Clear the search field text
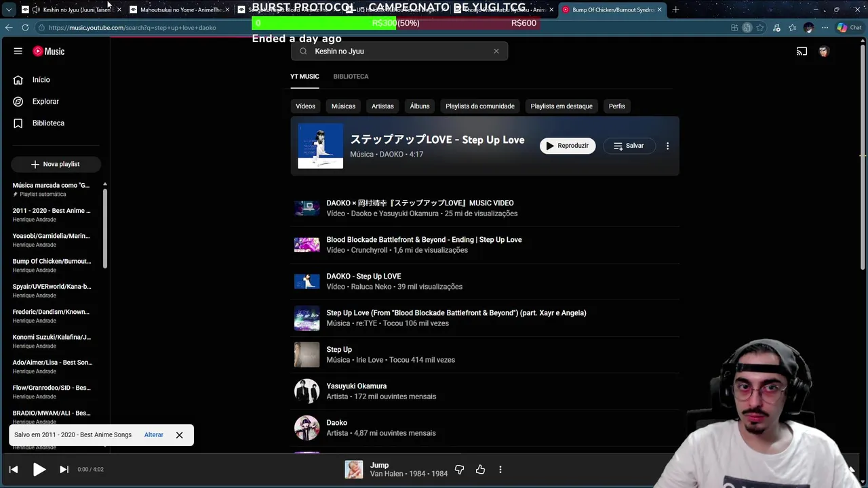The image size is (868, 488). pos(496,51)
